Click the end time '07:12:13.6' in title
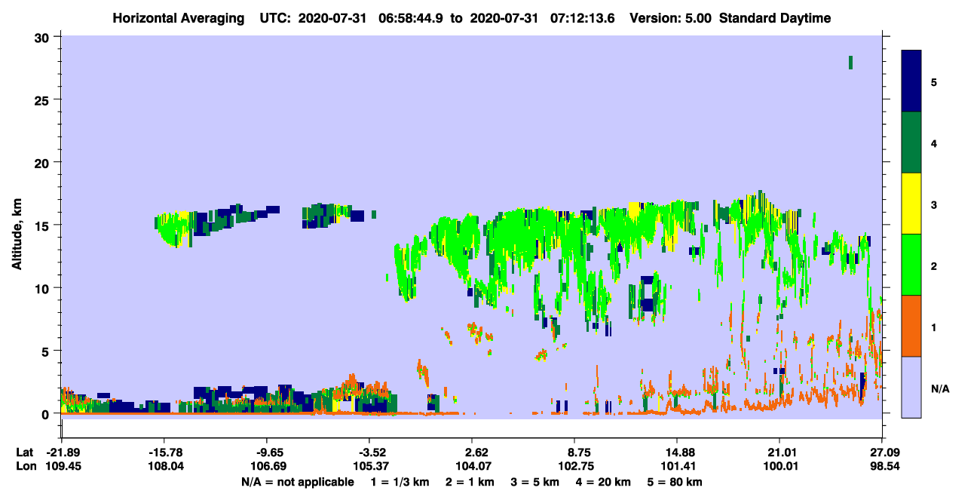 pos(583,18)
